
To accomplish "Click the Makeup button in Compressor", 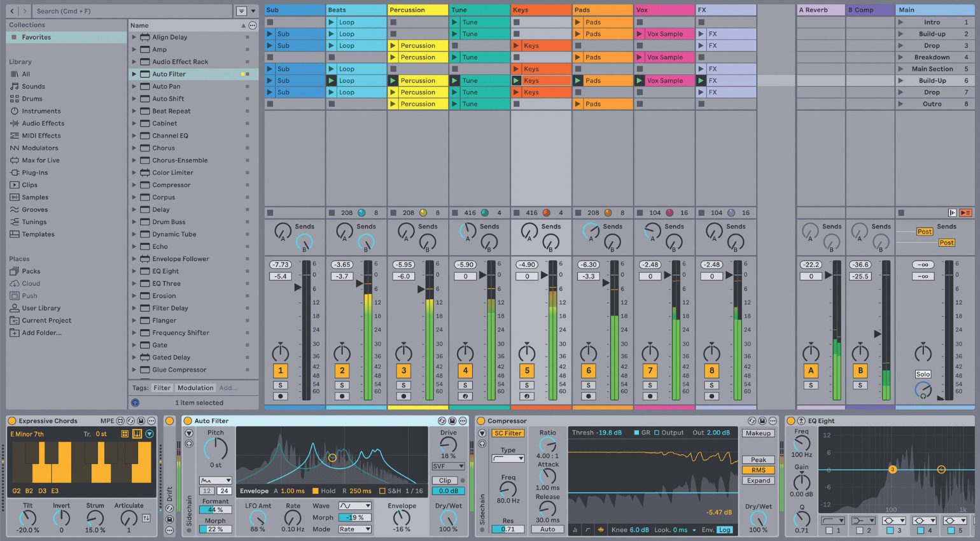I will (758, 433).
